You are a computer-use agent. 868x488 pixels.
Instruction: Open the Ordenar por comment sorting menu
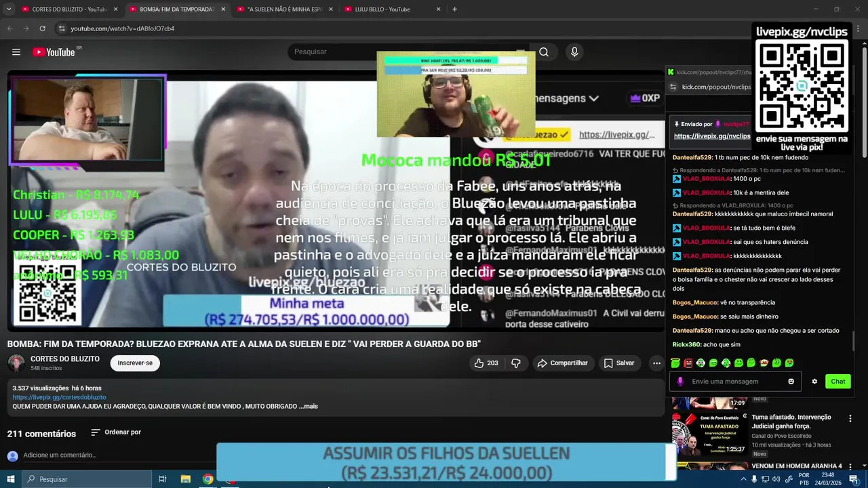click(116, 432)
